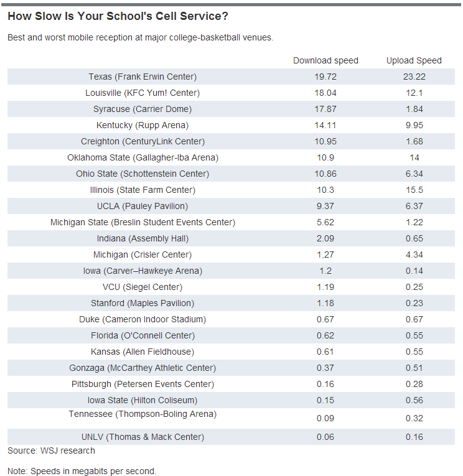
Task: Select Creighton (CenturyLink Center) venue text
Action: pyautogui.click(x=143, y=141)
